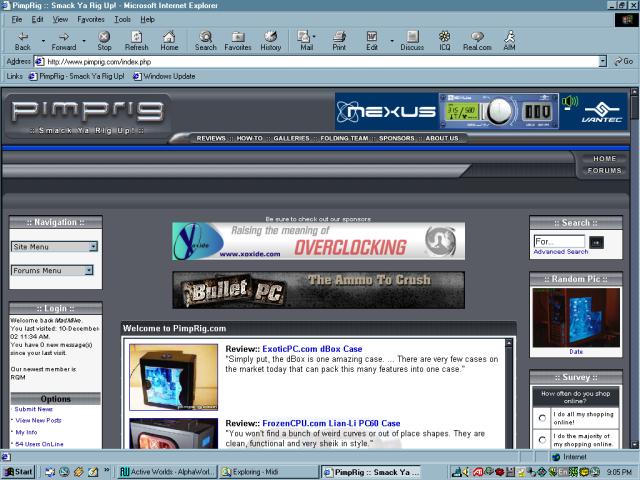The image size is (640, 480).
Task: Refresh the page using the toolbar icon
Action: [136, 37]
